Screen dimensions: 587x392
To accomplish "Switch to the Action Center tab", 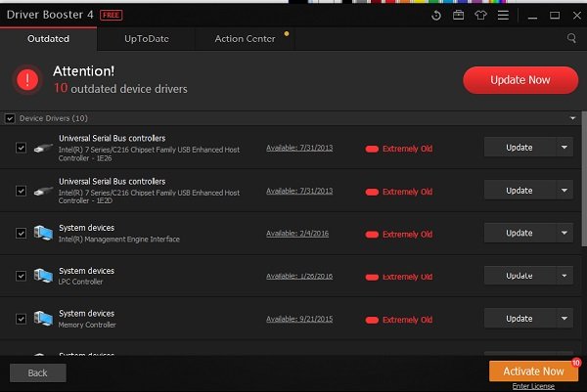I will pyautogui.click(x=246, y=39).
